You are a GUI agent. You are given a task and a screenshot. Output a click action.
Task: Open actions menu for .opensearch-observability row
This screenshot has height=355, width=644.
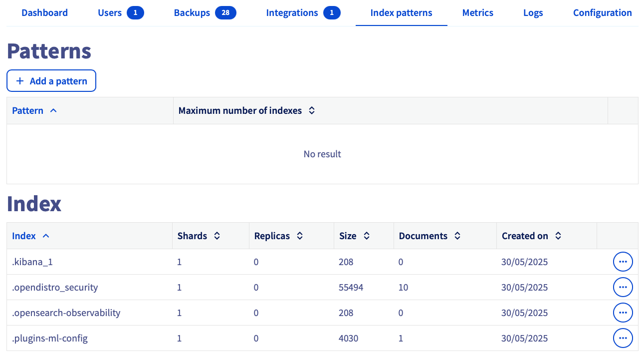(x=623, y=313)
